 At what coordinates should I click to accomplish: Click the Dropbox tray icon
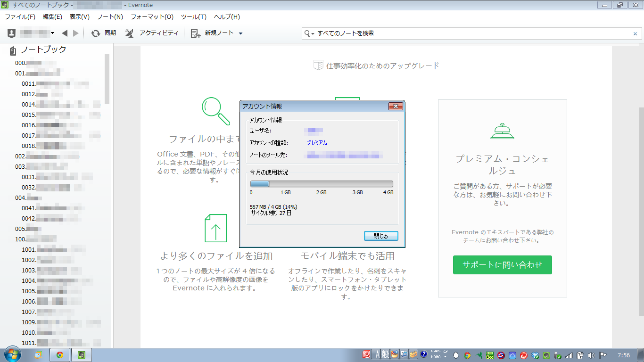tap(535, 355)
